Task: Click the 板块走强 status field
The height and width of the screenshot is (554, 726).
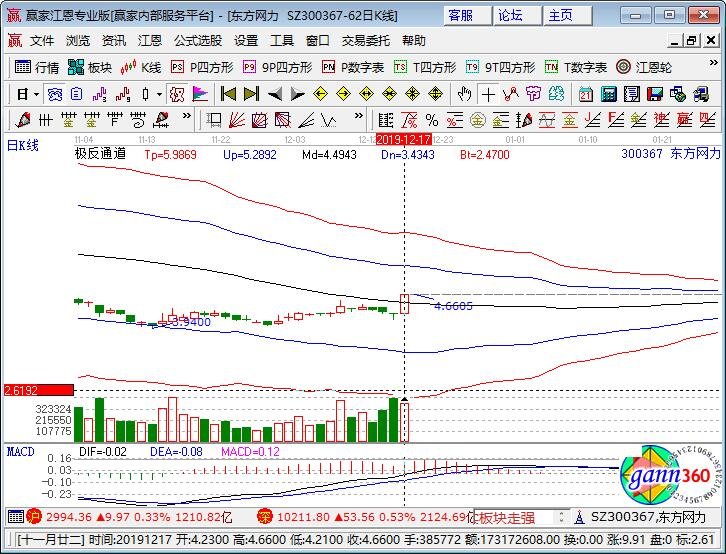Action: [x=514, y=517]
